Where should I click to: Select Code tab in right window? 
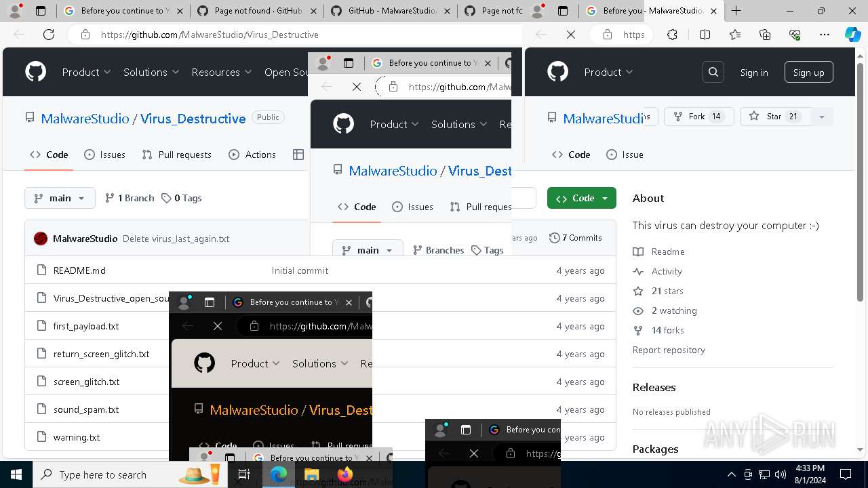pos(571,155)
